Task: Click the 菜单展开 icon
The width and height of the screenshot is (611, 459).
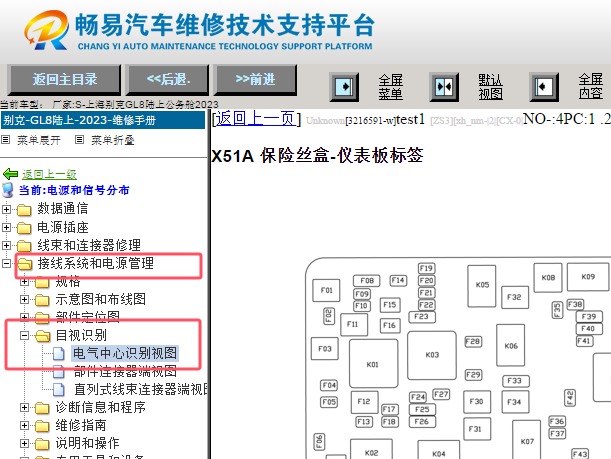Action: click(5, 139)
